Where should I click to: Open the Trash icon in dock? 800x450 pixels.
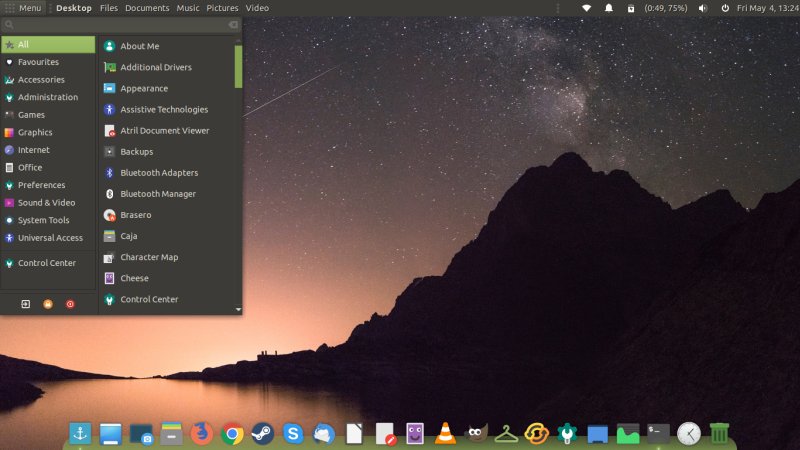point(719,433)
